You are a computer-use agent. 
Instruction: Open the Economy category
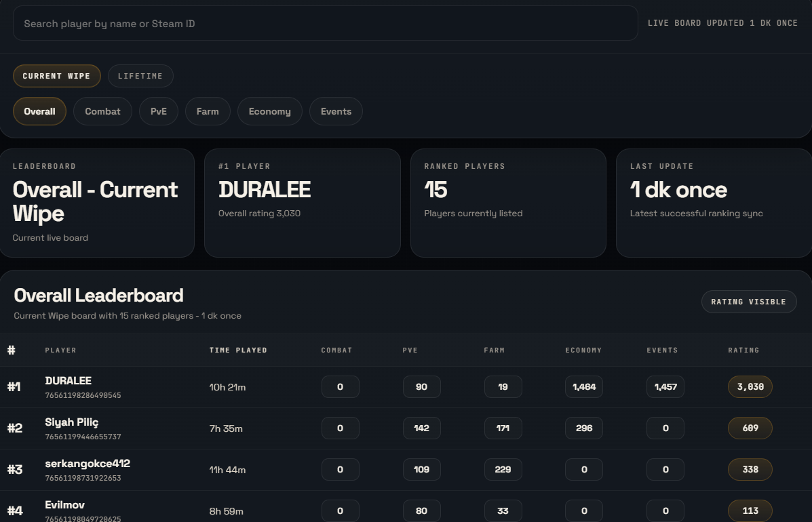pyautogui.click(x=269, y=111)
